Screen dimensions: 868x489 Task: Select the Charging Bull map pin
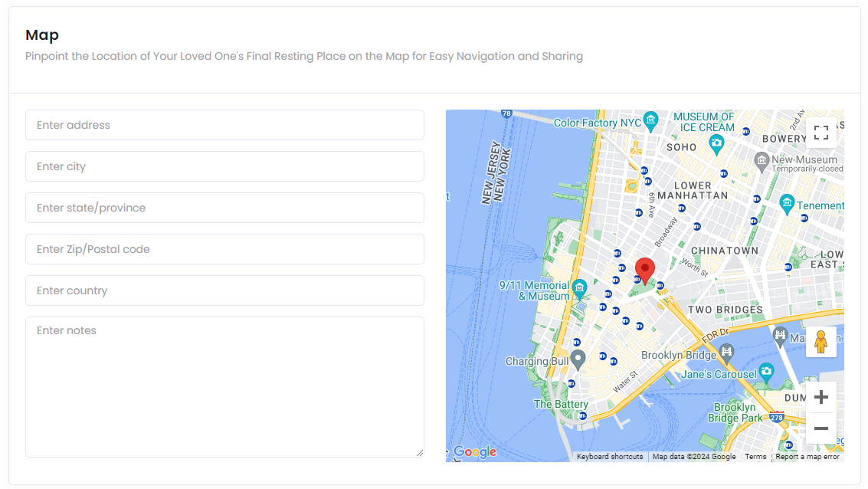tap(578, 360)
